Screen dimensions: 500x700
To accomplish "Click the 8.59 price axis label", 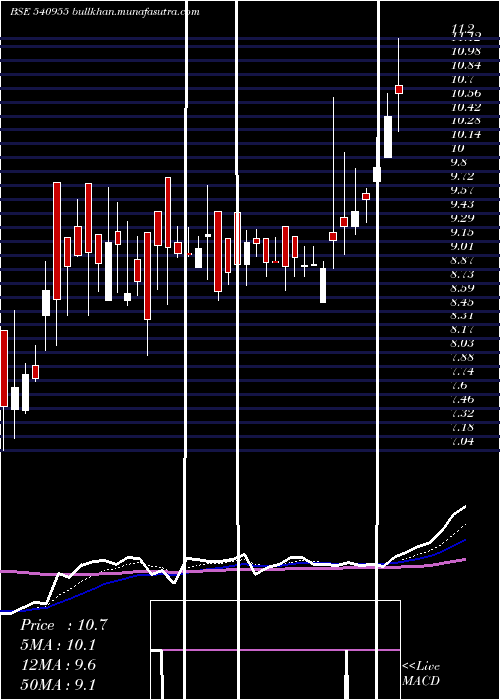I will click(463, 288).
